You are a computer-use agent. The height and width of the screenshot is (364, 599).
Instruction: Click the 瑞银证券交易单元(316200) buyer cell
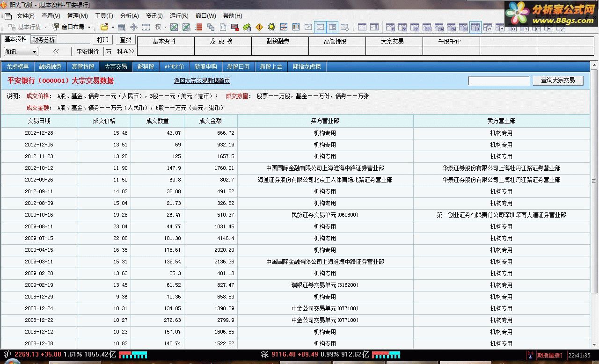click(325, 285)
